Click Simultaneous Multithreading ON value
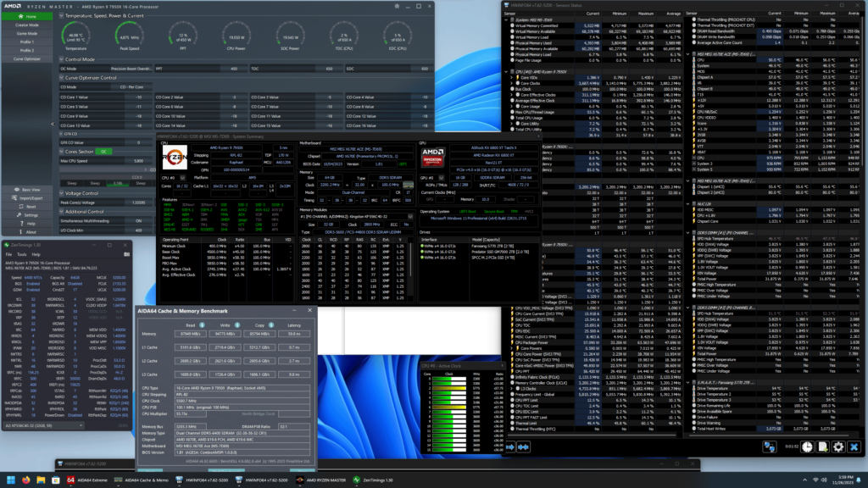Viewport: 868px width, 488px height. 138,221
